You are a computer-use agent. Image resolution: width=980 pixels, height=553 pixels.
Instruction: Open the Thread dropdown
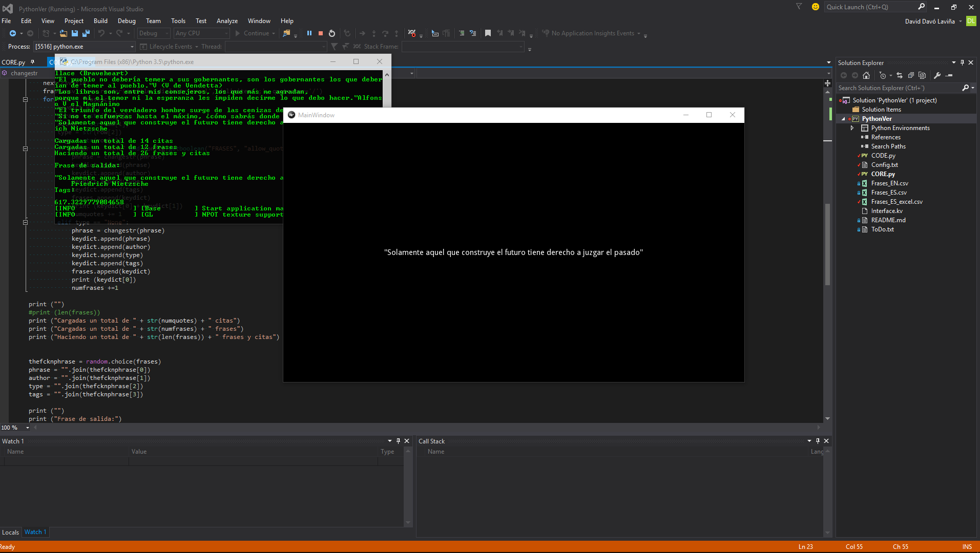pos(276,47)
